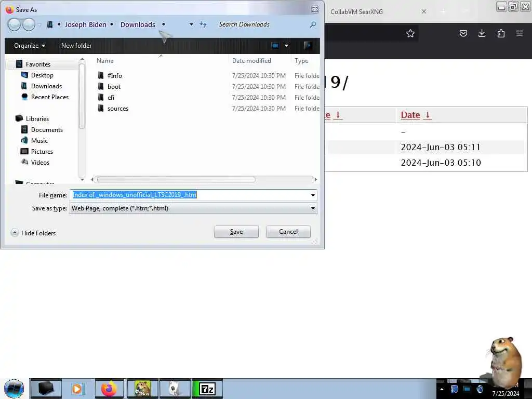Click the Joseph Biden breadcrumb segment
Image resolution: width=532 pixels, height=399 pixels.
click(x=86, y=25)
